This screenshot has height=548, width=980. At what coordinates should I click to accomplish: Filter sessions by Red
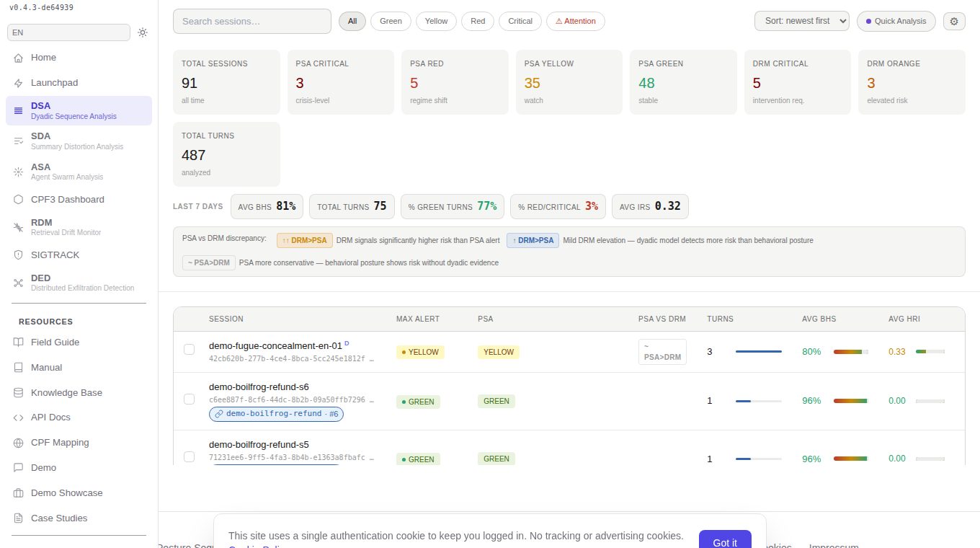click(x=478, y=21)
